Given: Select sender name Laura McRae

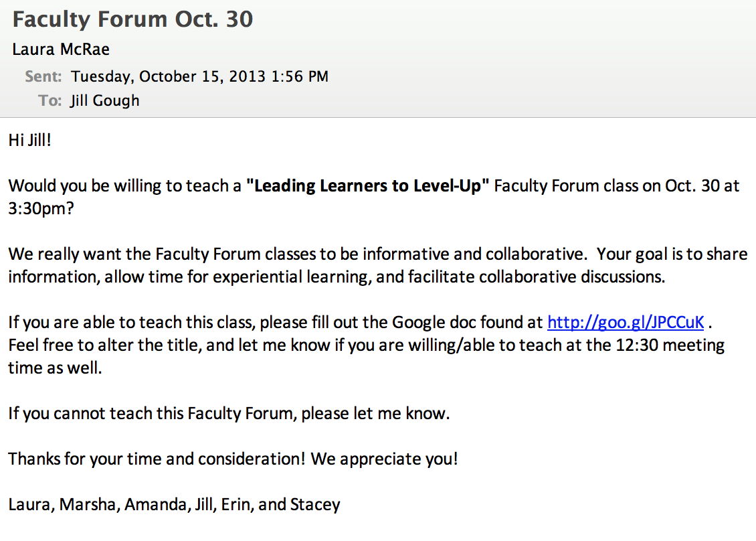Looking at the screenshot, I should coord(61,50).
